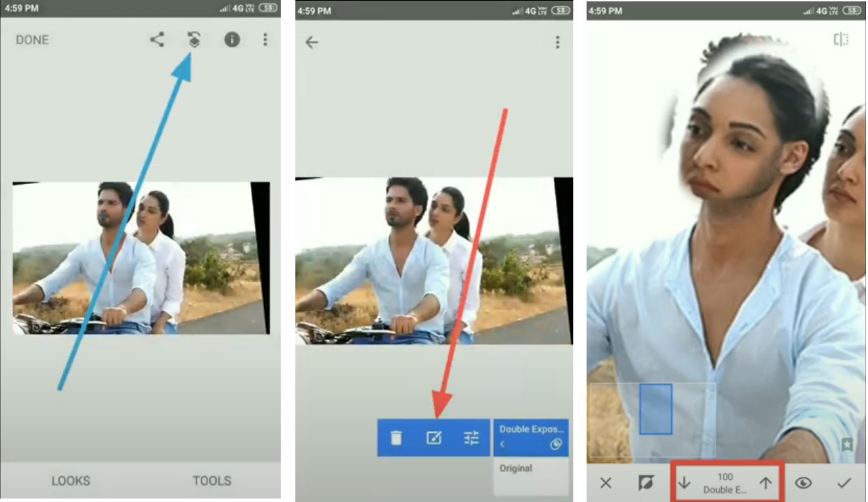
Task: Expand previous step with left chevron
Action: [502, 444]
